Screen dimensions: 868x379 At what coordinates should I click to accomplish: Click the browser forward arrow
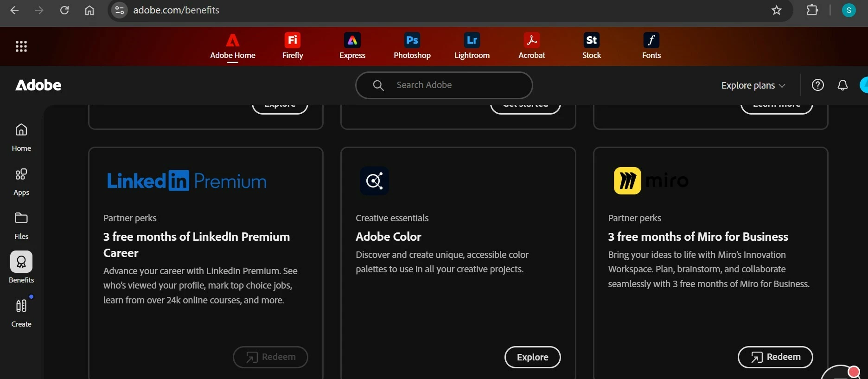coord(39,10)
